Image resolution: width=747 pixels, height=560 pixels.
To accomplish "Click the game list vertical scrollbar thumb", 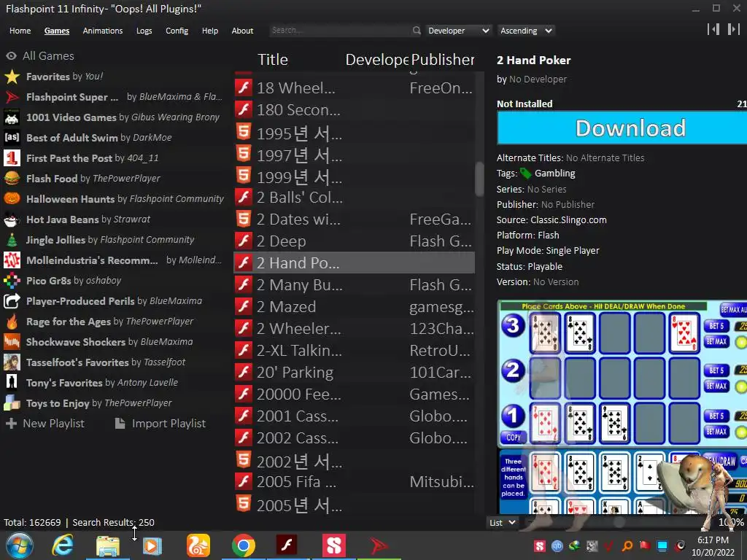I will click(x=479, y=179).
